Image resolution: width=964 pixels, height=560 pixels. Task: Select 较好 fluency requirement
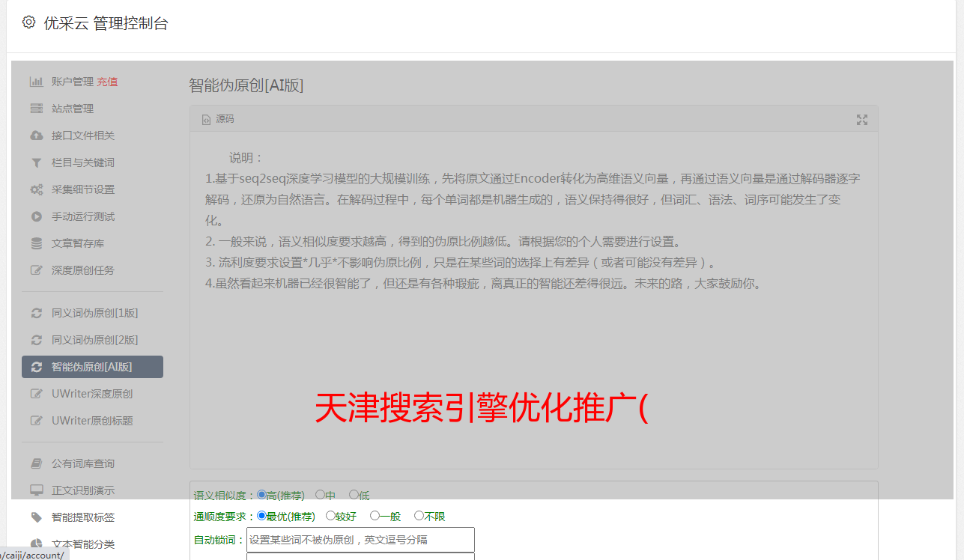point(330,516)
